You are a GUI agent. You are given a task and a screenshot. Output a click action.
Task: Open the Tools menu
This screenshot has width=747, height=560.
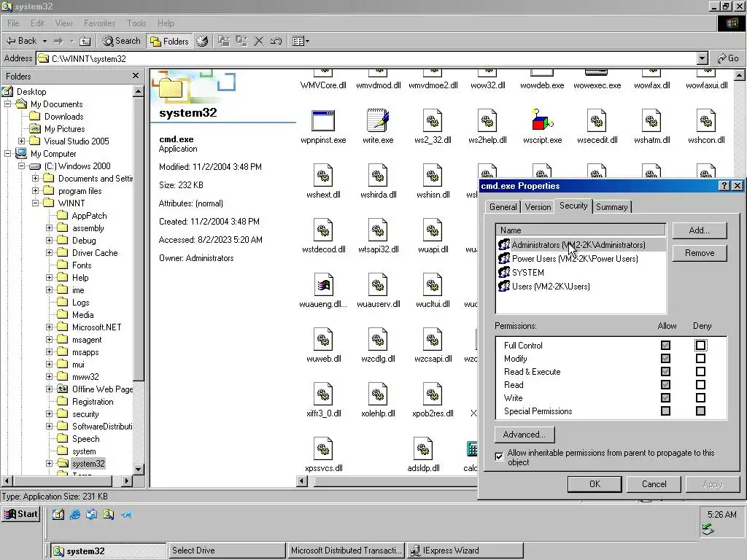(x=136, y=23)
